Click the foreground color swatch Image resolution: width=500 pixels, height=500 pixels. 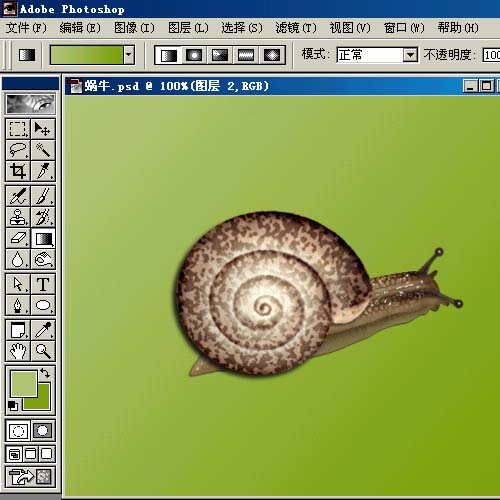coord(24,383)
